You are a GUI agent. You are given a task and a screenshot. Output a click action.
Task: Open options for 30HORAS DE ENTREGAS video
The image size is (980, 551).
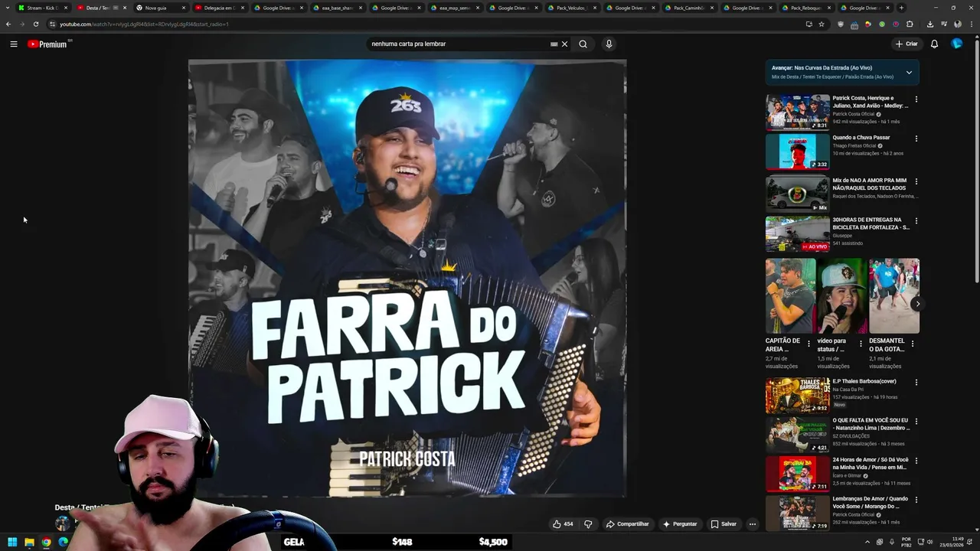[x=916, y=221]
